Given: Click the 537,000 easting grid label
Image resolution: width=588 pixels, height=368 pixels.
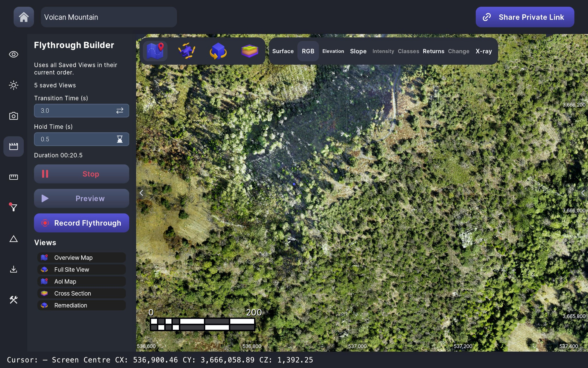Looking at the screenshot, I should (357, 346).
